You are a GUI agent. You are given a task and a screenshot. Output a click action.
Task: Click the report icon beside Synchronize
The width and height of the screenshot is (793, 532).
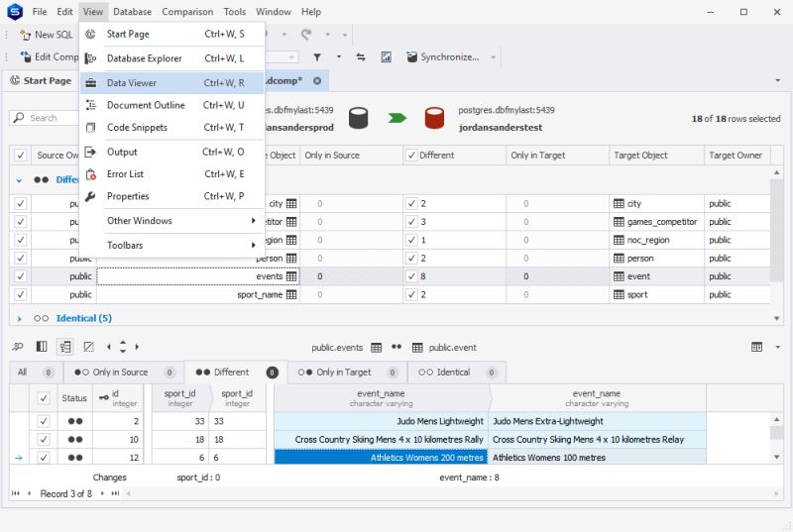point(386,57)
